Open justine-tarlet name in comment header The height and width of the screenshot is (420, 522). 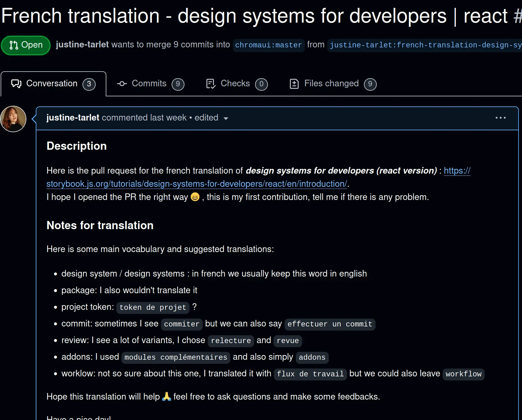click(73, 118)
